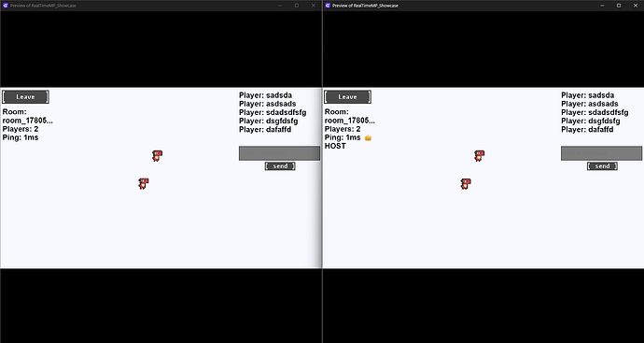The image size is (644, 343).
Task: Click 'room_17805...' text in right window
Action: [349, 121]
